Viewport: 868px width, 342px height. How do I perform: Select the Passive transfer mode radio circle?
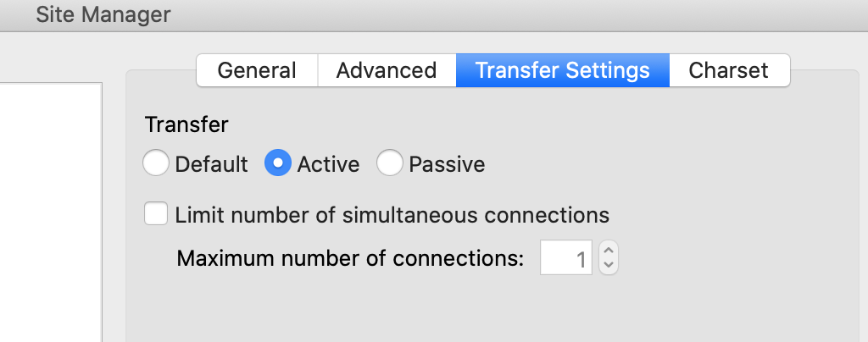pyautogui.click(x=390, y=163)
